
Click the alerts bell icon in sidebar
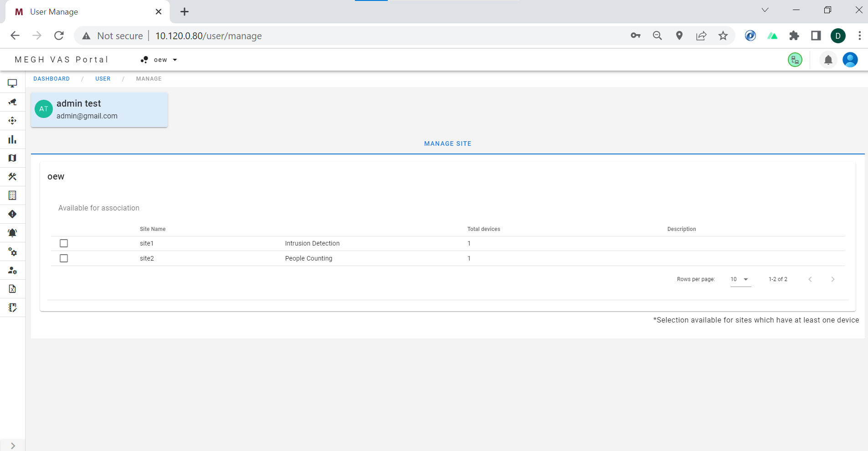click(x=12, y=233)
